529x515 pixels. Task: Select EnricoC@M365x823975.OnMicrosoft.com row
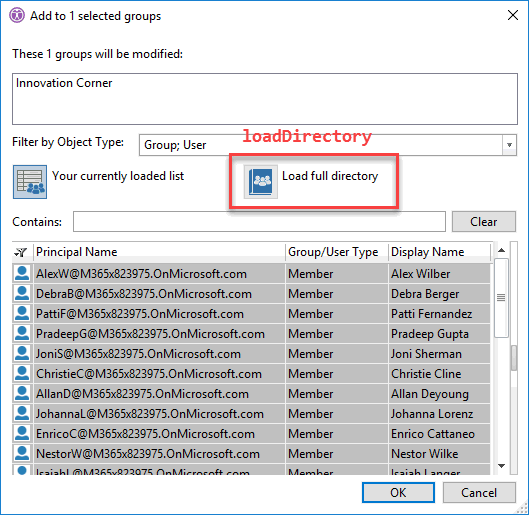tap(251, 433)
